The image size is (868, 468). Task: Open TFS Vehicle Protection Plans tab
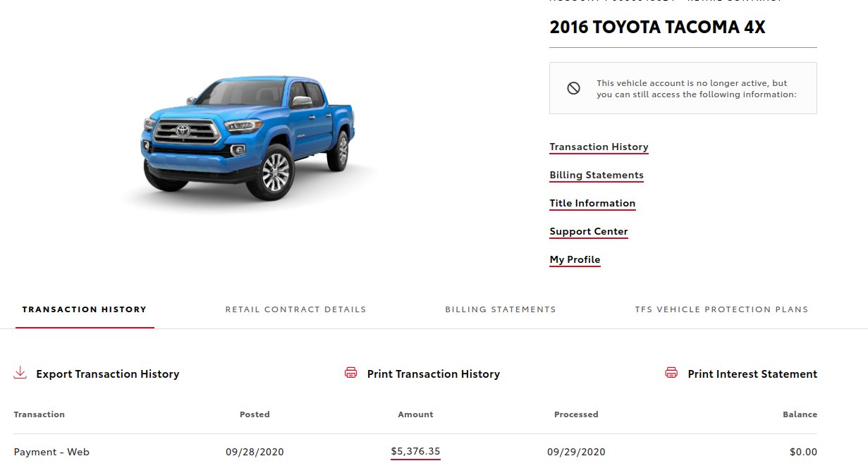click(721, 309)
